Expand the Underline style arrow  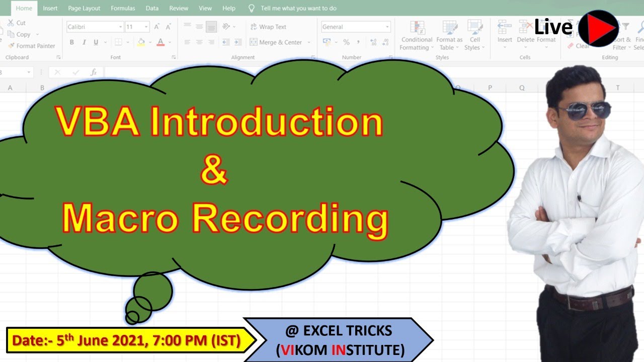104,42
